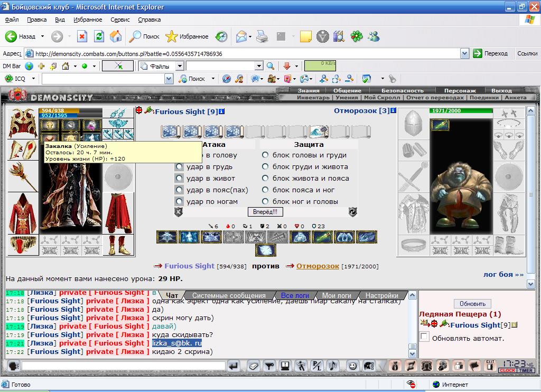
Task: Click the Переход go button
Action: (x=490, y=53)
